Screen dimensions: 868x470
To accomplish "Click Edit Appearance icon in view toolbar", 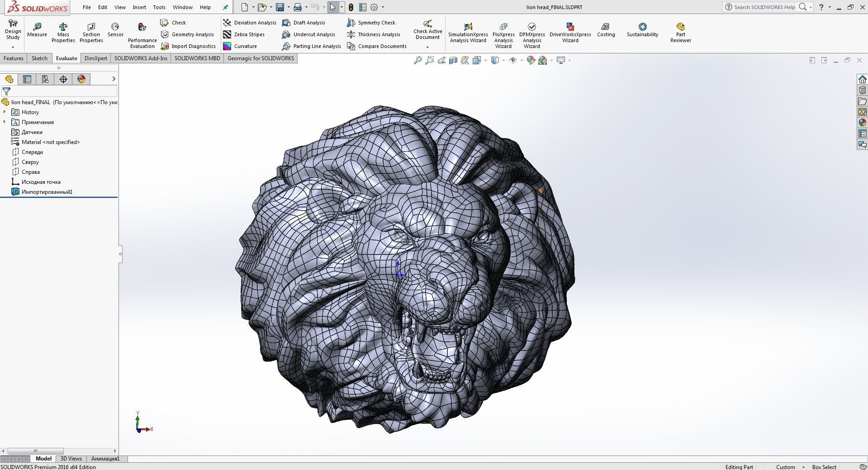I will point(531,60).
